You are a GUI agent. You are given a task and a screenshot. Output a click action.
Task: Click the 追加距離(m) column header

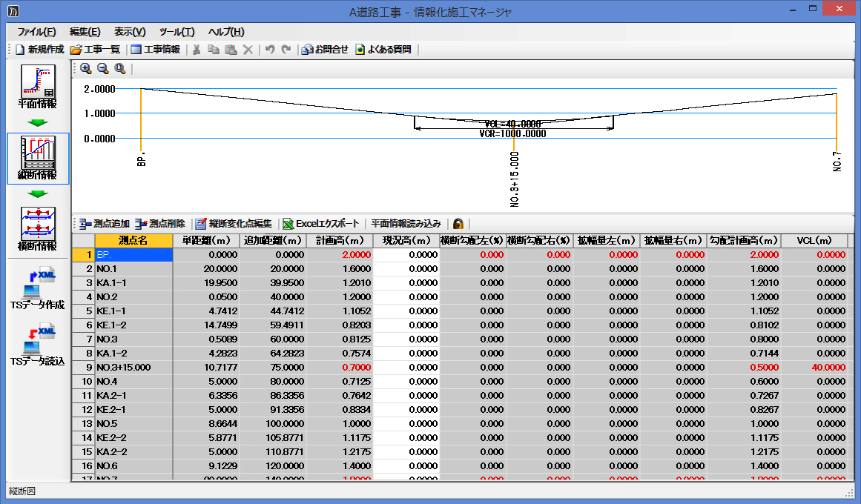pyautogui.click(x=273, y=240)
